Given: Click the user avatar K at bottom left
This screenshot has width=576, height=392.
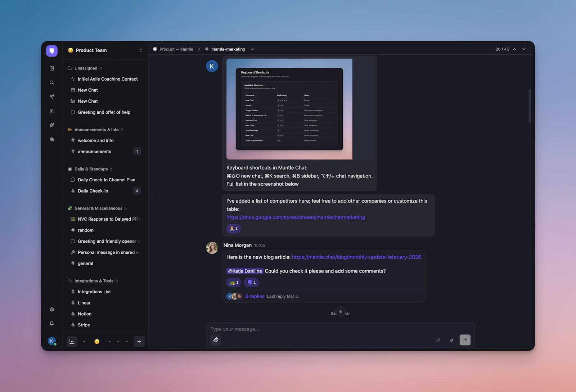Looking at the screenshot, I should [x=52, y=341].
